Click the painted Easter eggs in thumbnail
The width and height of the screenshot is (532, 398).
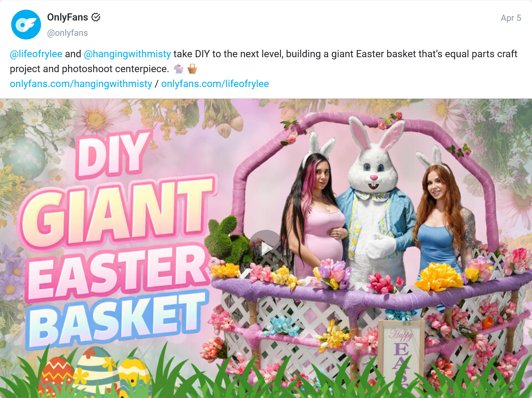click(x=95, y=373)
